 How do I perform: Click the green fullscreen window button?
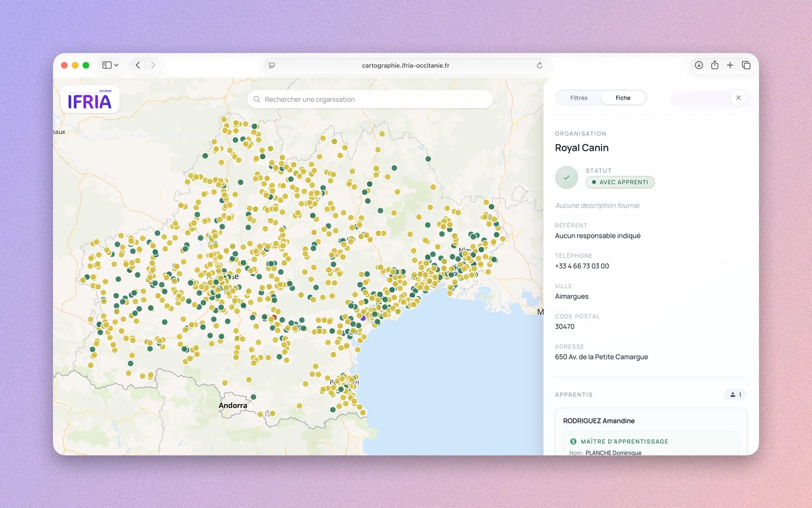86,65
